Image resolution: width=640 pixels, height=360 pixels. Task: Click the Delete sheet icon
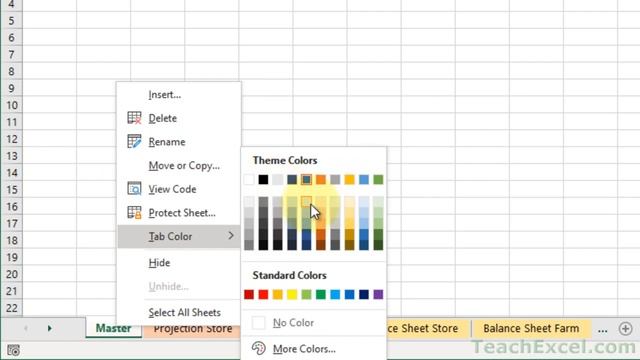(x=134, y=118)
